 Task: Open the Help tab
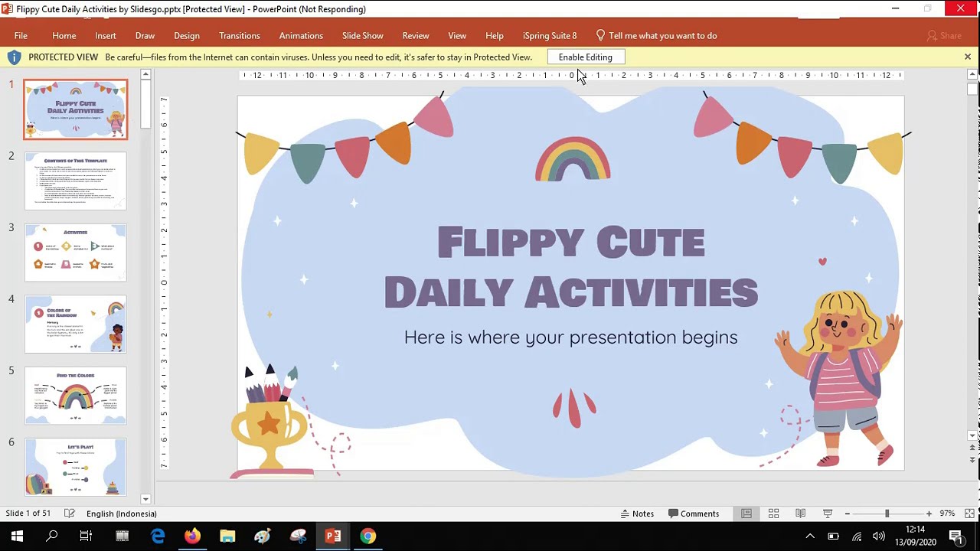pos(495,36)
